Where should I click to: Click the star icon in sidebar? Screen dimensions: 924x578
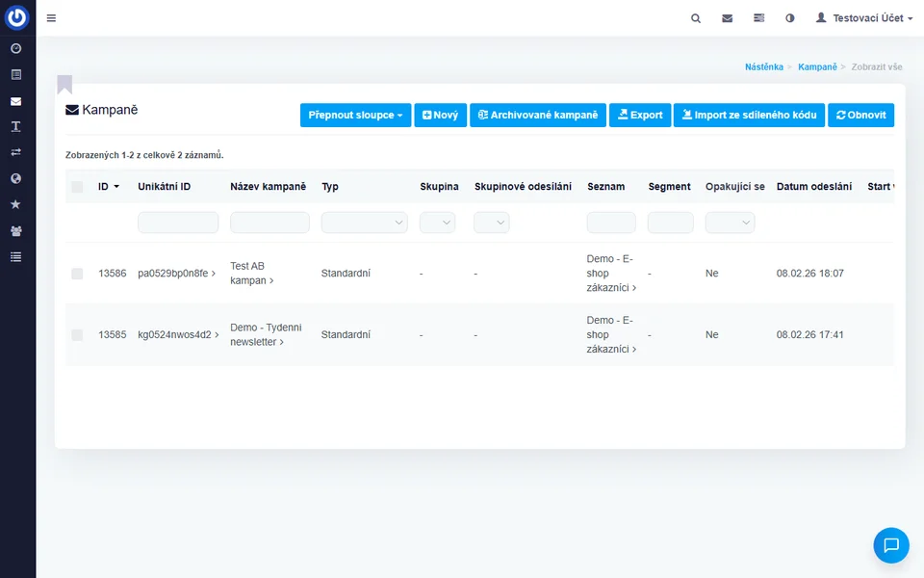click(x=15, y=204)
